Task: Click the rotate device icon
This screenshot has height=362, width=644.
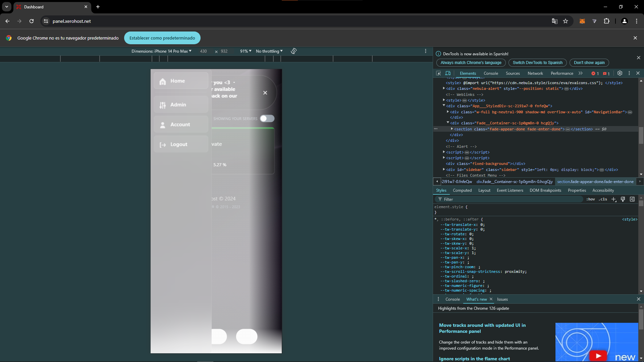Action: click(x=294, y=51)
